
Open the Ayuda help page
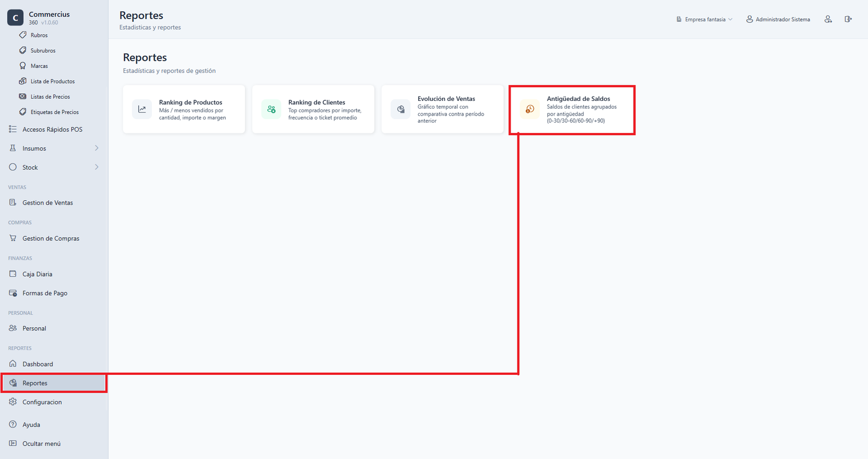tap(31, 425)
